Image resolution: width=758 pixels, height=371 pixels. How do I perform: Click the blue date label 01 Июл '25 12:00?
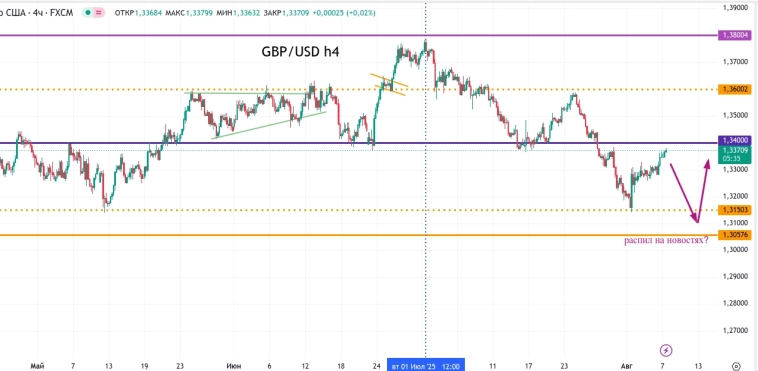426,366
